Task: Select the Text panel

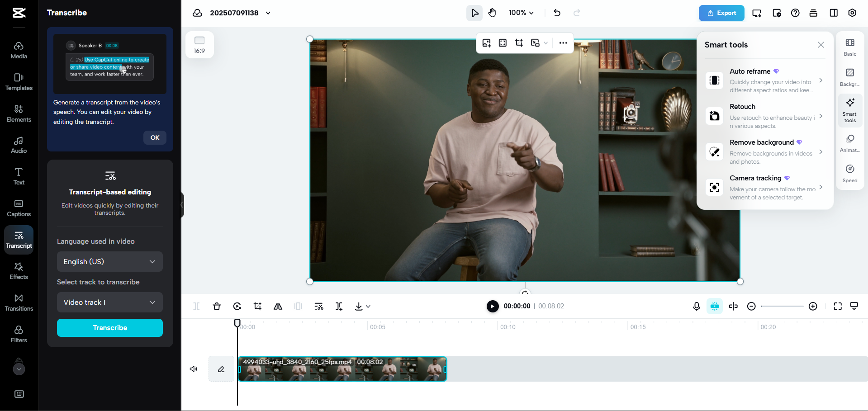Action: [x=19, y=176]
